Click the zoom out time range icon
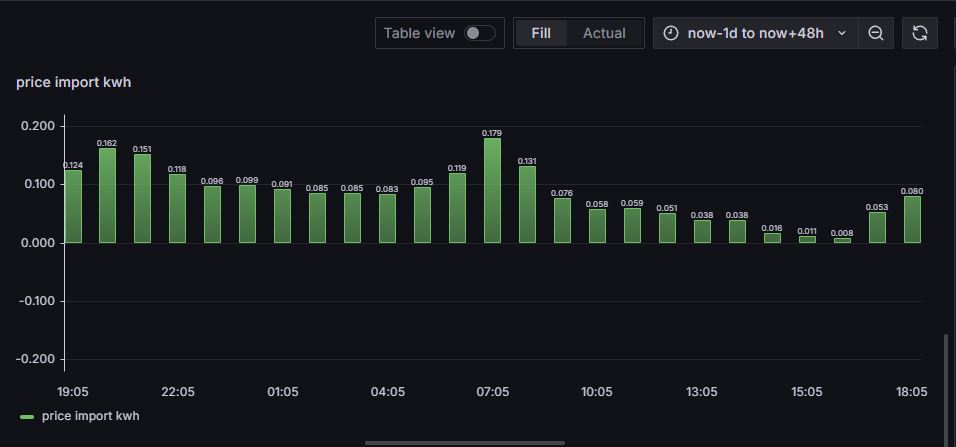Viewport: 956px width, 447px height. pos(876,33)
